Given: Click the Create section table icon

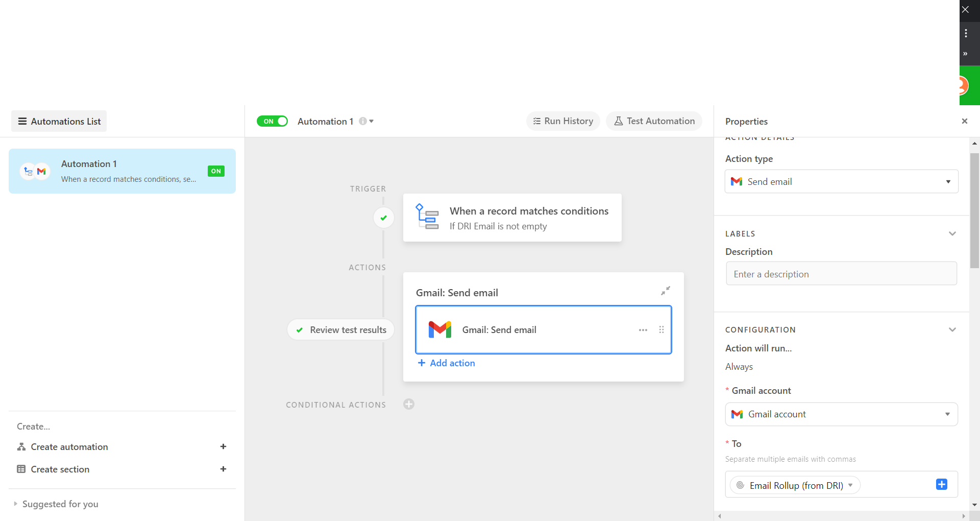Looking at the screenshot, I should pyautogui.click(x=21, y=469).
